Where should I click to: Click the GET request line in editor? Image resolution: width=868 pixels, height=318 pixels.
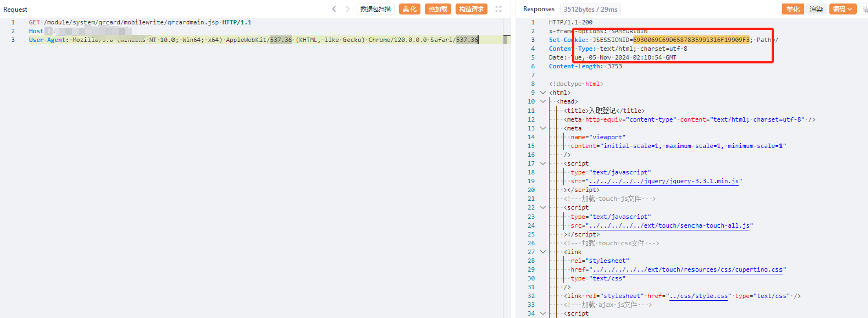[140, 22]
